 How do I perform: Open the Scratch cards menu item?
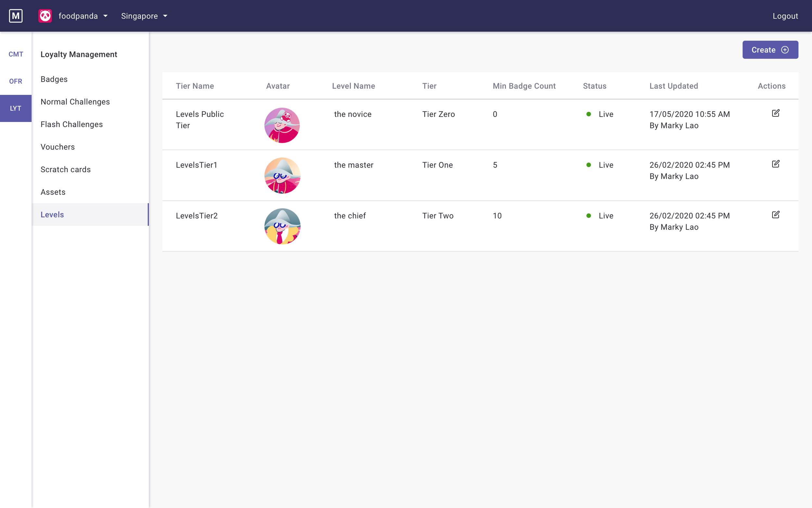(x=66, y=169)
